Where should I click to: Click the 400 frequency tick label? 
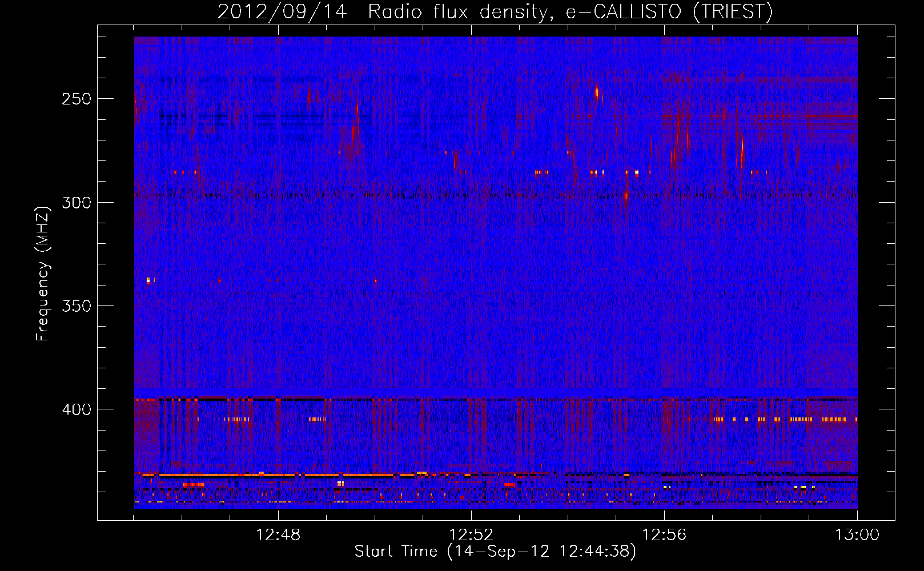pos(77,409)
